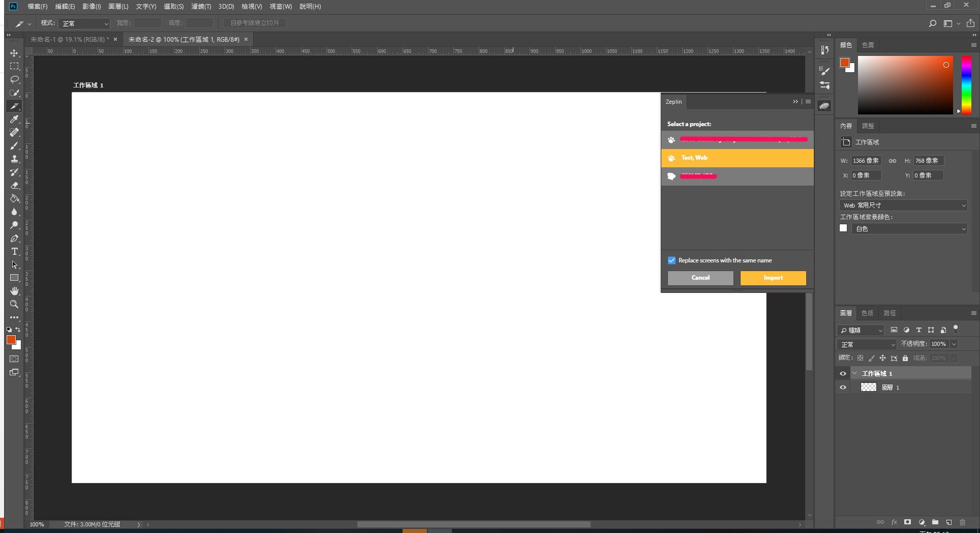This screenshot has height=533, width=980.
Task: Open the Layers panel flyout menu
Action: [974, 313]
